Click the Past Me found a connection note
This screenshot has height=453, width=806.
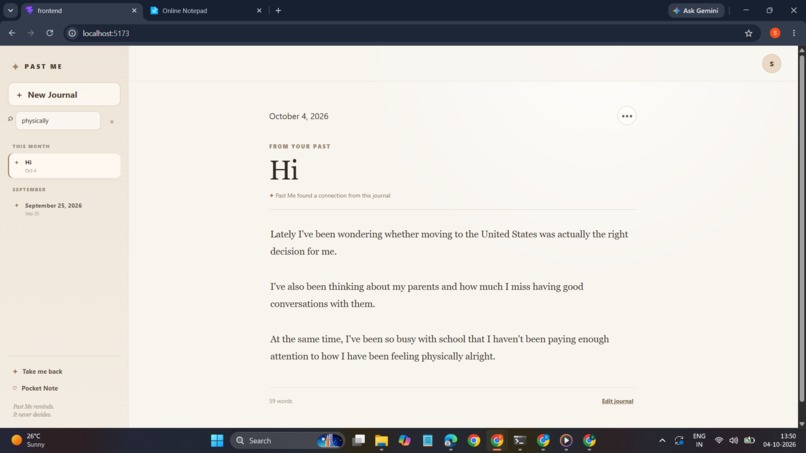(x=330, y=195)
